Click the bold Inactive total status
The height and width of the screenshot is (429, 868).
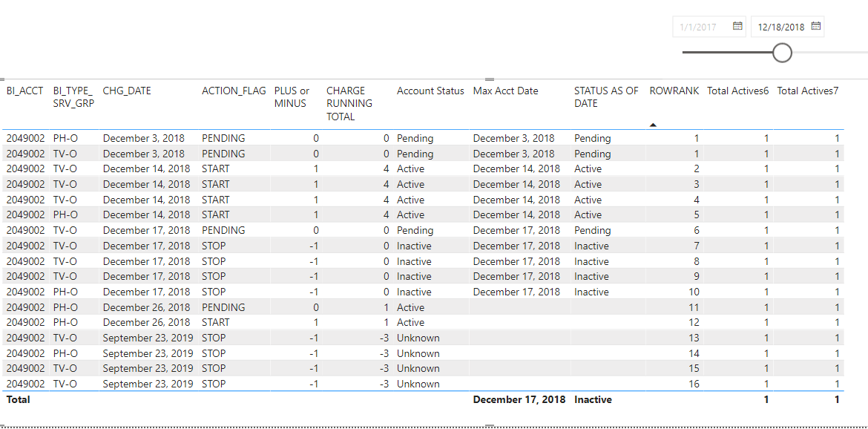[x=593, y=399]
